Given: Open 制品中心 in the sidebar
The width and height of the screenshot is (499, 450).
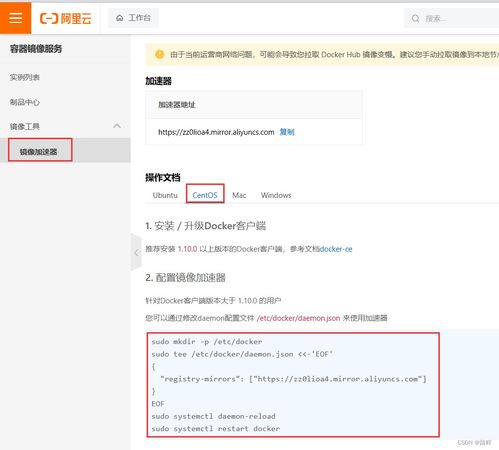Looking at the screenshot, I should [x=25, y=102].
